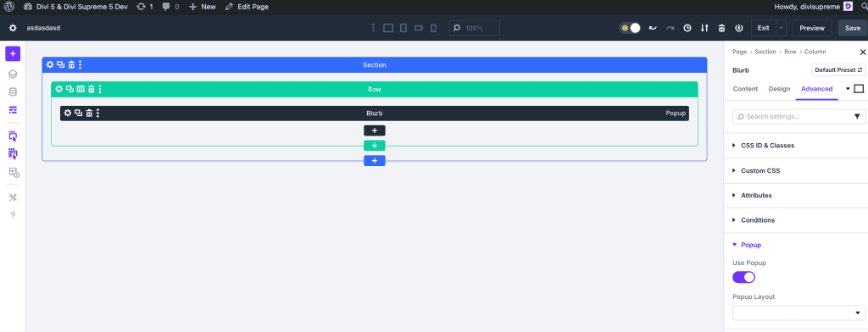Switch to the Design tab
Screen dimensions: 868x332
[780, 89]
